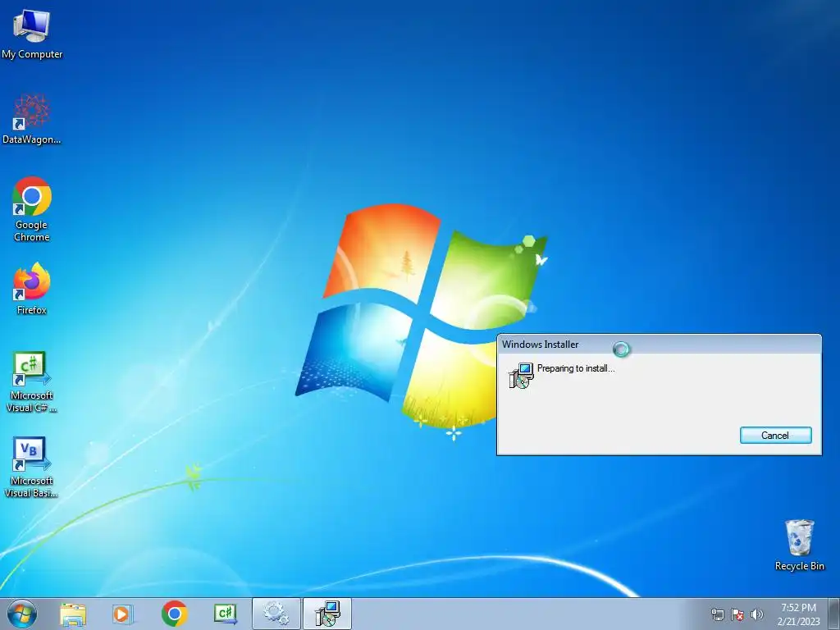Switch to the gears settings taskbar window
The image size is (840, 630).
click(276, 614)
